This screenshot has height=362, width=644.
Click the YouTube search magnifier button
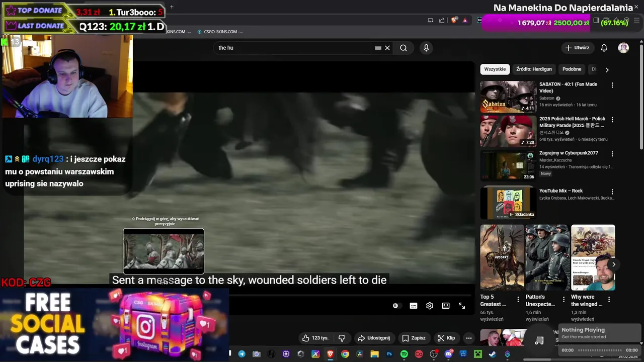coord(404,48)
